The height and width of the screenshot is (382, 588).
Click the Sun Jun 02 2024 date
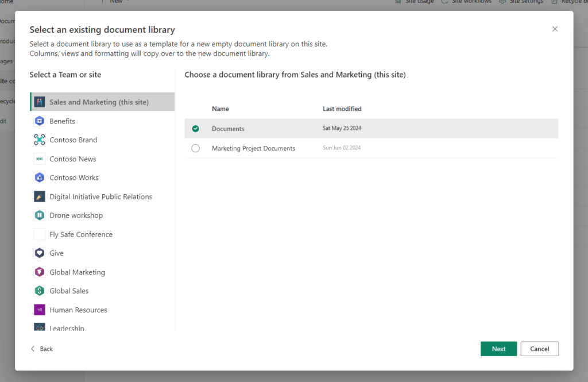342,148
